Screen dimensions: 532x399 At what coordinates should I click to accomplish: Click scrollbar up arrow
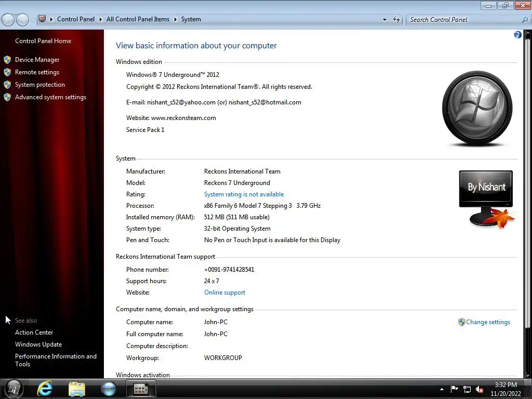tap(528, 34)
